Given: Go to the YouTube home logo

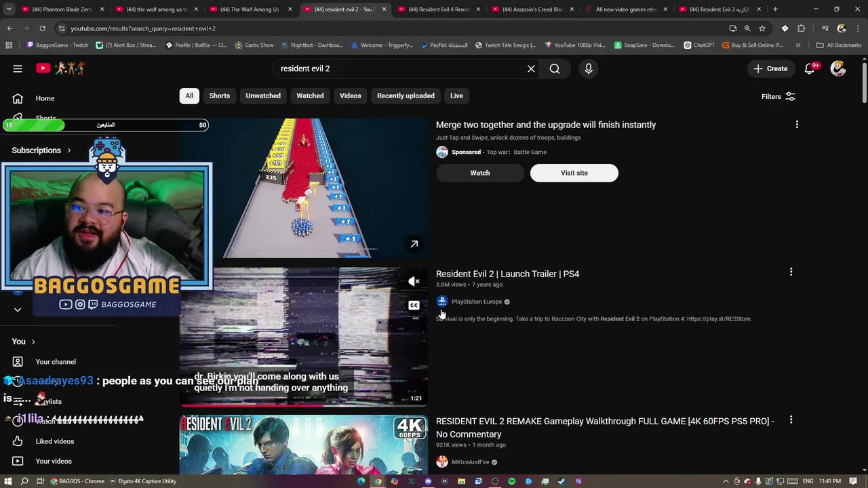Looking at the screenshot, I should pyautogui.click(x=60, y=68).
